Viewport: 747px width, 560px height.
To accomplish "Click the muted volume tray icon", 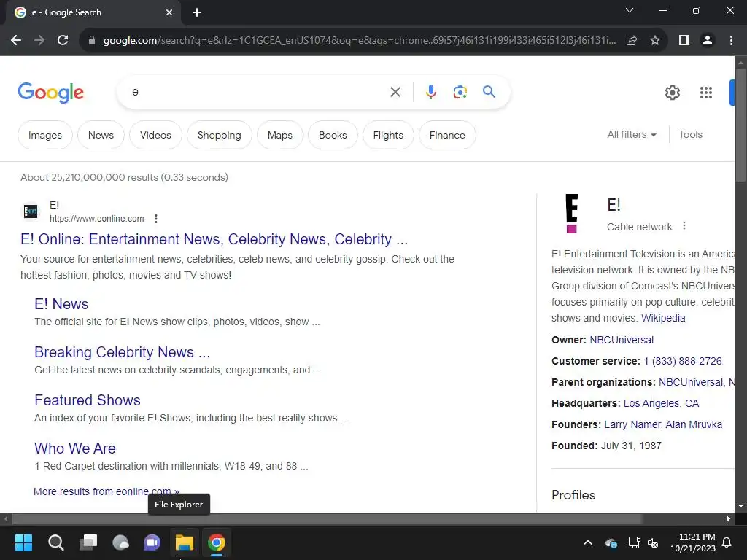I will pos(653,542).
